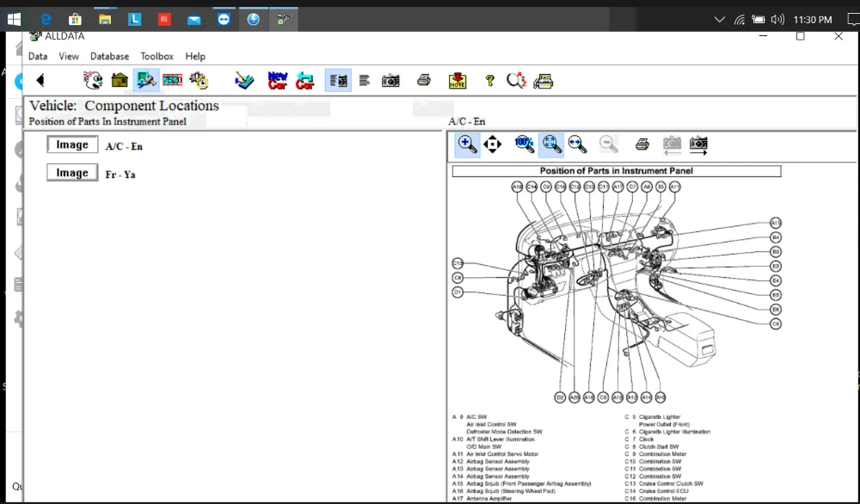
Task: Click the Back arrow in ALLDATA toolbar
Action: (40, 81)
